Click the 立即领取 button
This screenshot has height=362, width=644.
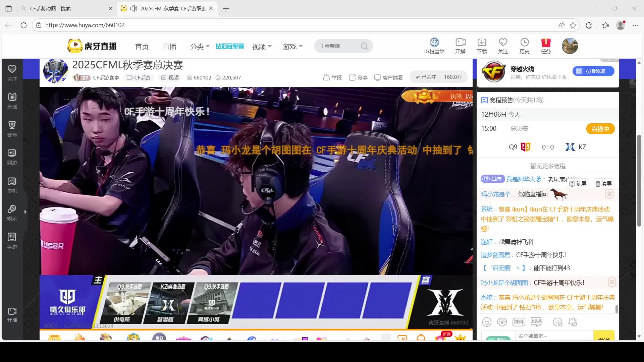click(593, 71)
